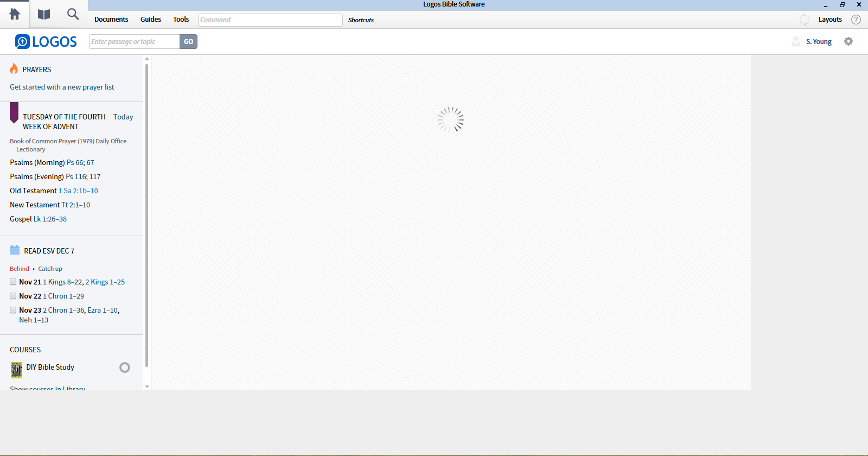Click sidebar scrollbar down arrow
868x456 pixels.
[147, 387]
